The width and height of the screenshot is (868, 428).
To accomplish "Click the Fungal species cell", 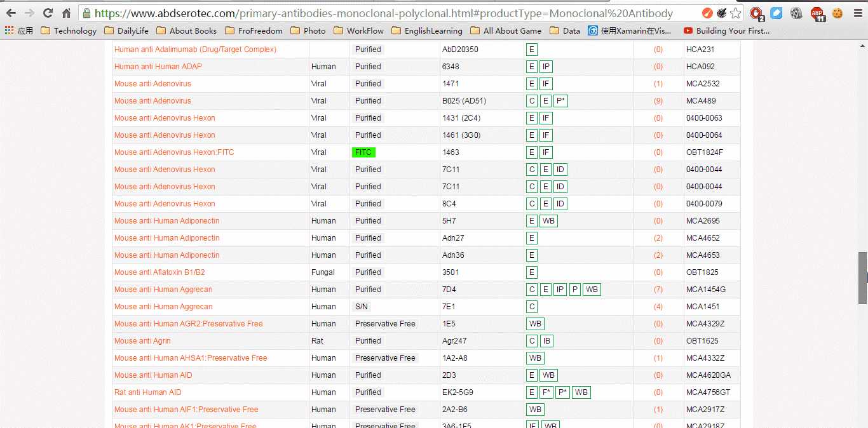I will coord(323,272).
